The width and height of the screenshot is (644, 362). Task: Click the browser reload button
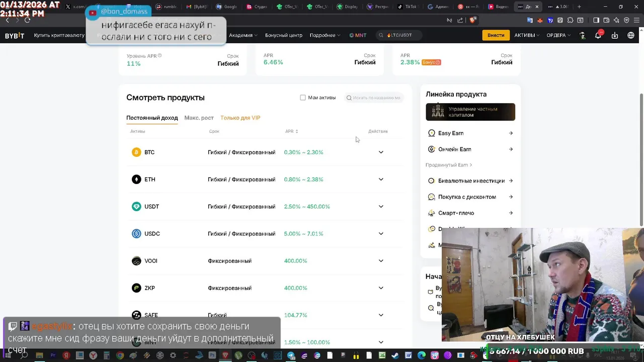[27, 20]
